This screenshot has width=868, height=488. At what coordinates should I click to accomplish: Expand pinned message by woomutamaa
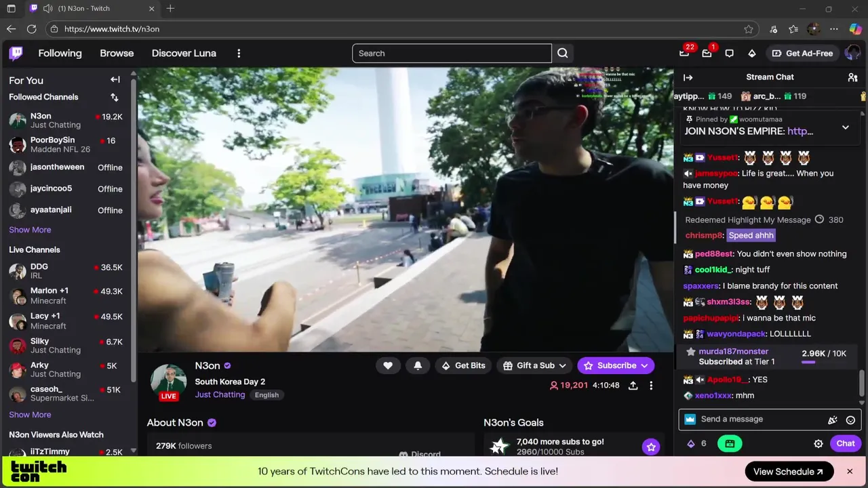point(845,127)
